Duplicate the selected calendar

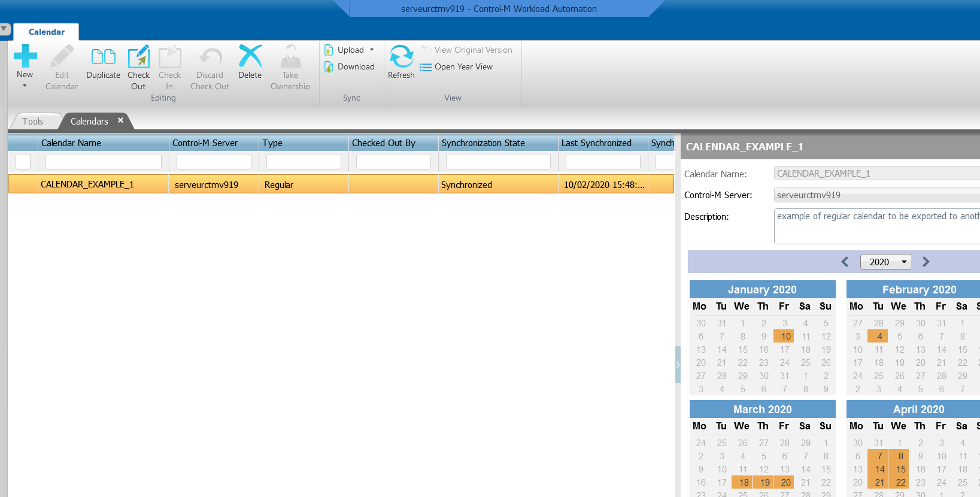pyautogui.click(x=103, y=62)
